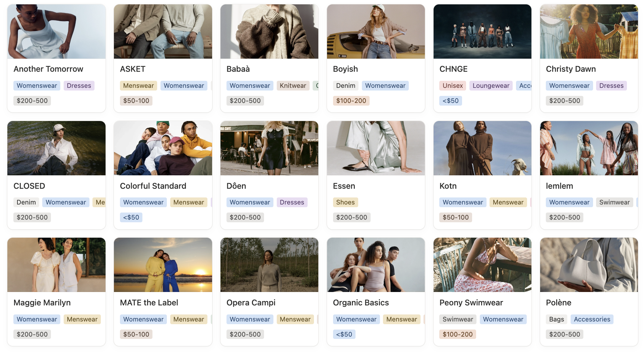Screen dimensions: 644x352
Task: Select the Dôen brand title
Action: coord(236,186)
